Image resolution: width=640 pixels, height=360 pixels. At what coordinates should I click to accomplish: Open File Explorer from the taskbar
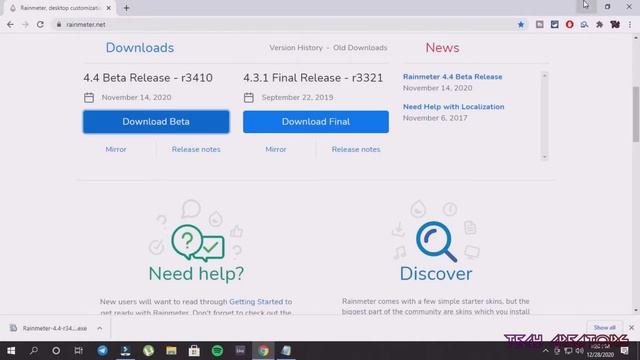click(x=171, y=351)
